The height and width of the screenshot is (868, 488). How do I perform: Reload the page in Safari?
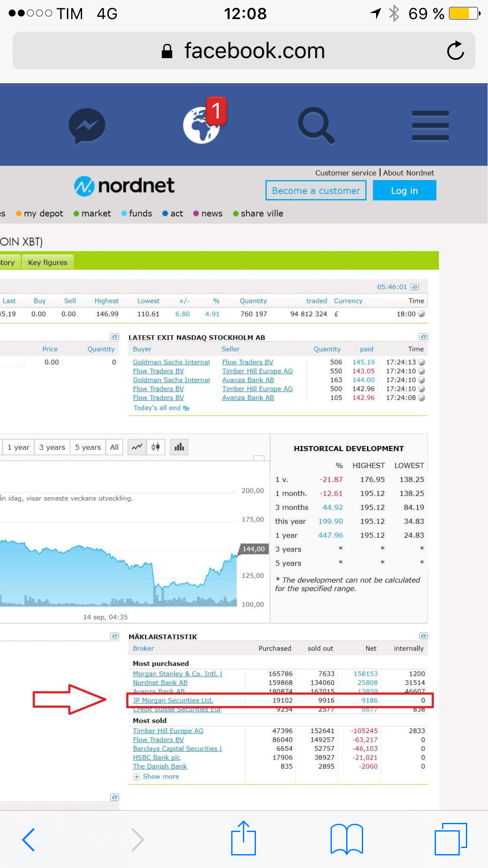[455, 51]
